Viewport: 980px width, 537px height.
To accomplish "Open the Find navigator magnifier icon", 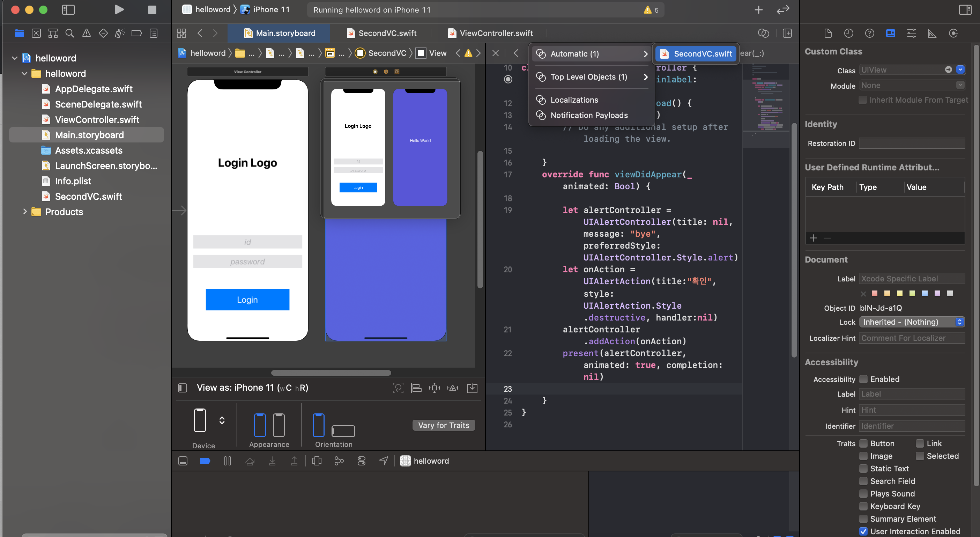I will tap(69, 34).
